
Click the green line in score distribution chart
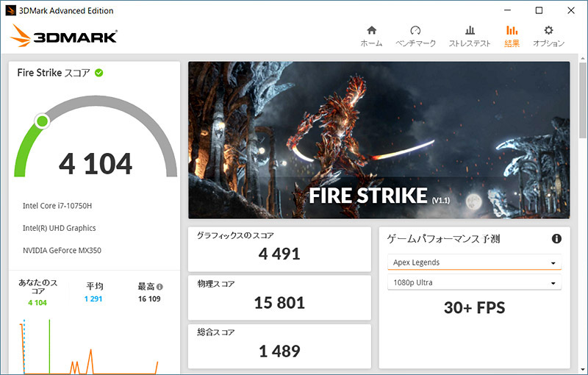click(49, 346)
